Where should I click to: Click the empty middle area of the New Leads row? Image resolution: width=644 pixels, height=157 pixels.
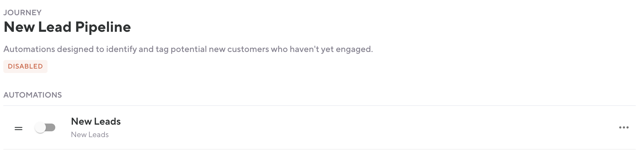[359, 127]
